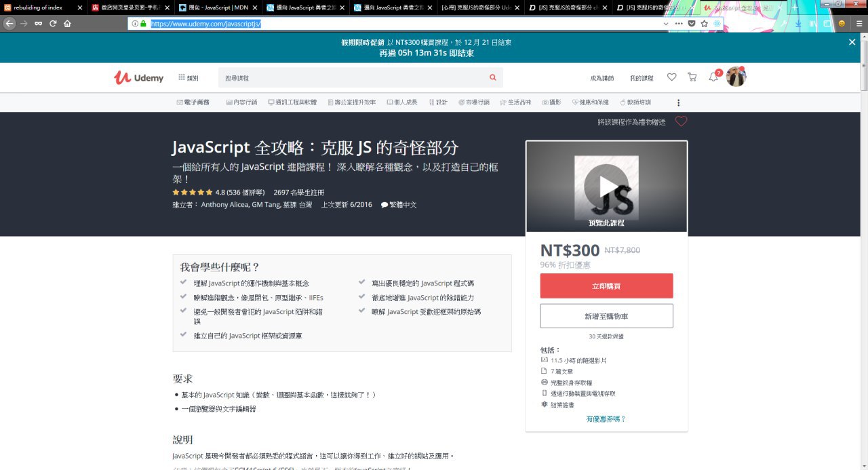The height and width of the screenshot is (470, 868).
Task: Click the search magnifier icon
Action: [493, 77]
